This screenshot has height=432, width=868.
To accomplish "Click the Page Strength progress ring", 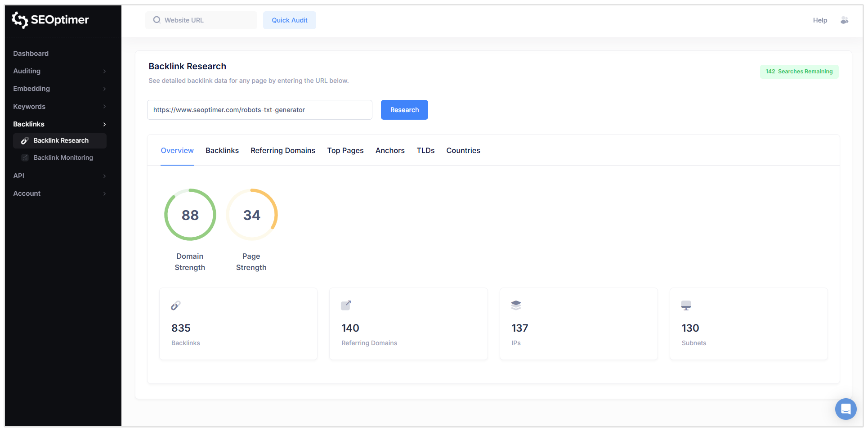I will pyautogui.click(x=251, y=215).
